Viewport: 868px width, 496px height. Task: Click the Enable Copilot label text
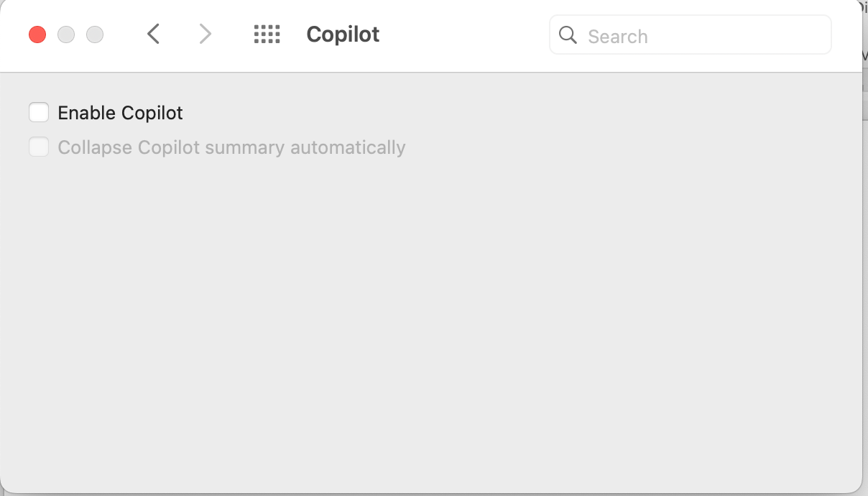(120, 113)
